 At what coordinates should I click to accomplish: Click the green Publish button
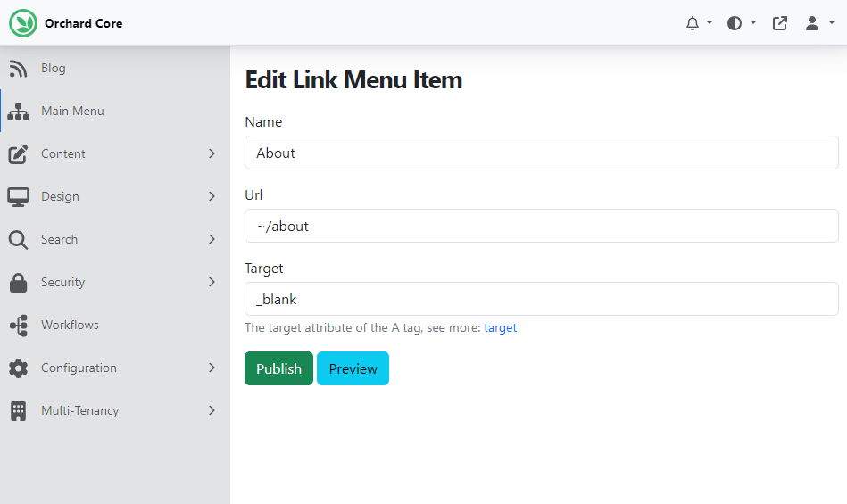[278, 368]
